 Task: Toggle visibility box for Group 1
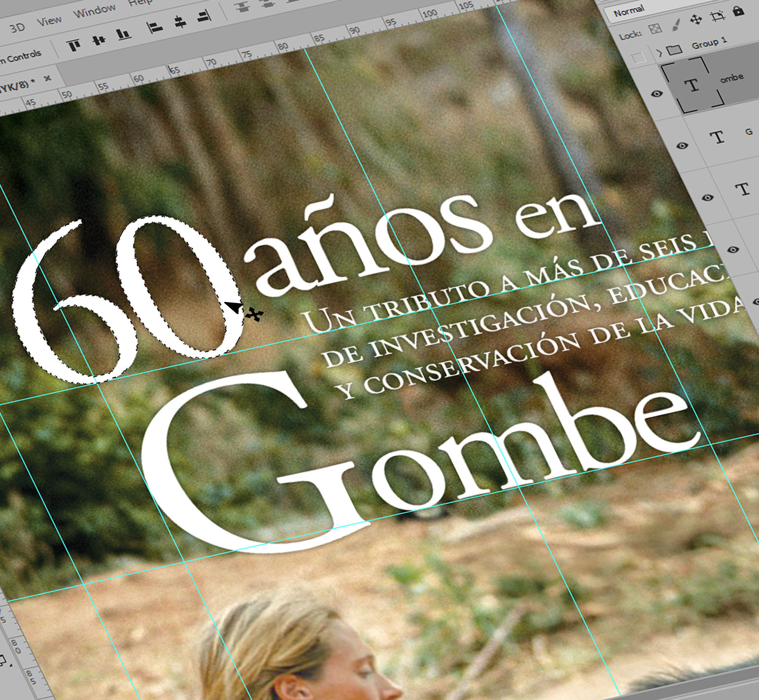click(639, 58)
